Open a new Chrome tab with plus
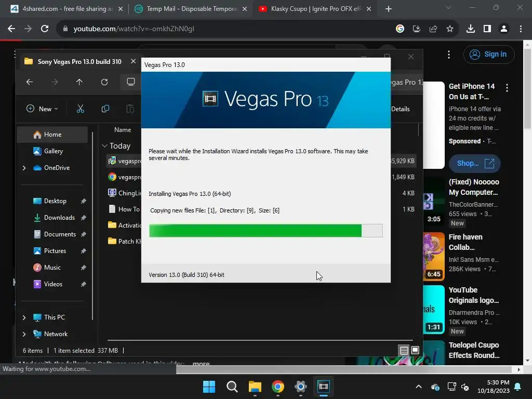The image size is (532, 399). point(389,9)
